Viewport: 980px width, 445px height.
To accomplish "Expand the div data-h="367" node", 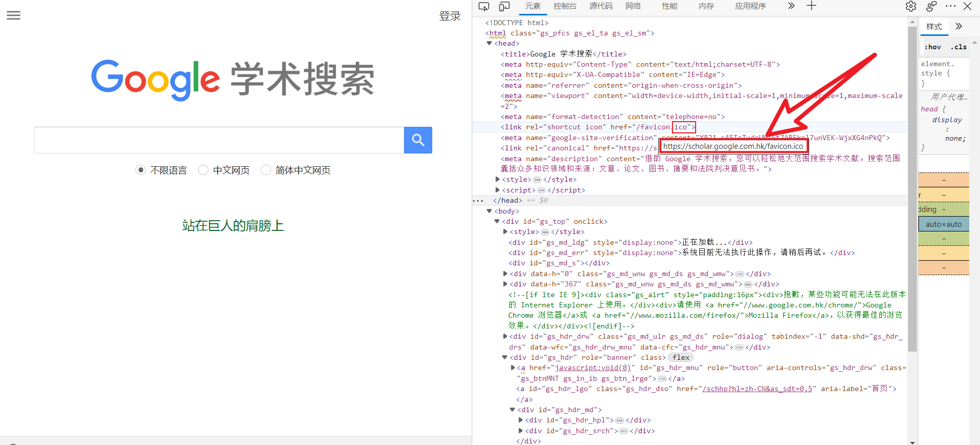I will click(505, 284).
